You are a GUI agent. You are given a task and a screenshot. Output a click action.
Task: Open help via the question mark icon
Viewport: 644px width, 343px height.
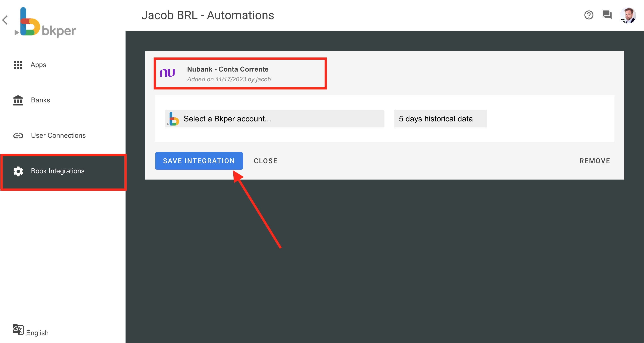(589, 15)
